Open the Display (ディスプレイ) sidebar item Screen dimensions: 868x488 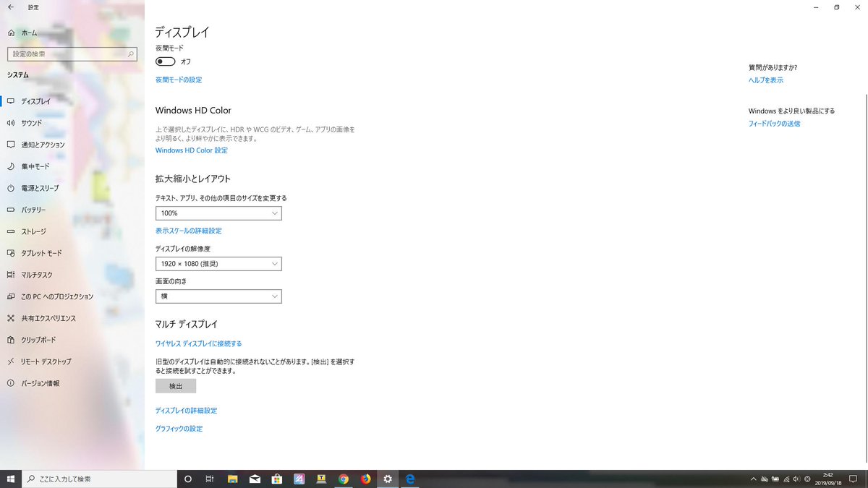(x=72, y=101)
